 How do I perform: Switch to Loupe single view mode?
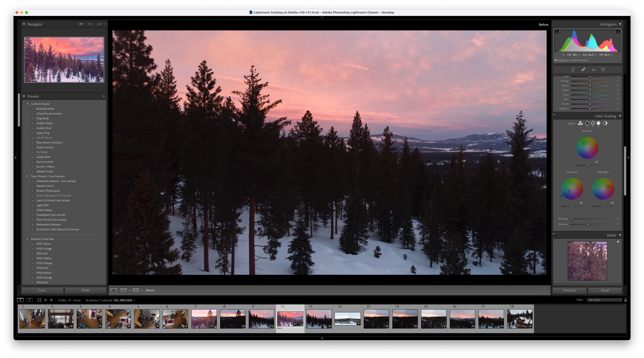pyautogui.click(x=114, y=290)
